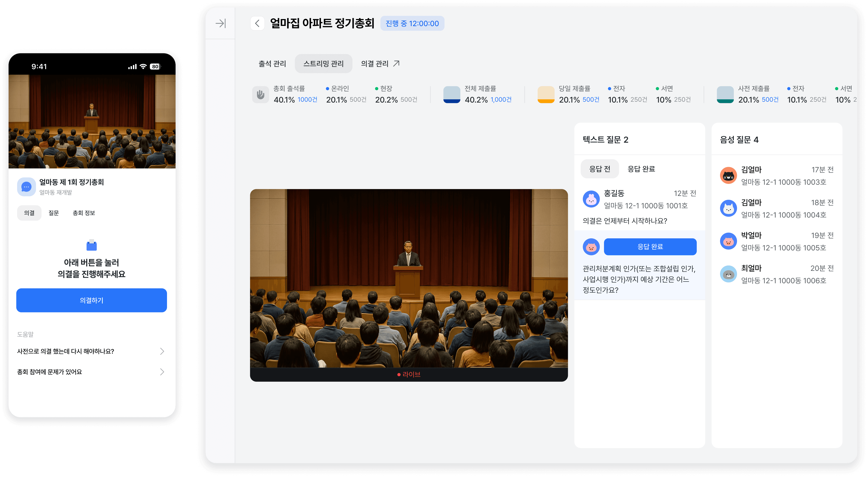This screenshot has height=477, width=868.
Task: Select the 의결 segment on the phone
Action: (x=29, y=213)
